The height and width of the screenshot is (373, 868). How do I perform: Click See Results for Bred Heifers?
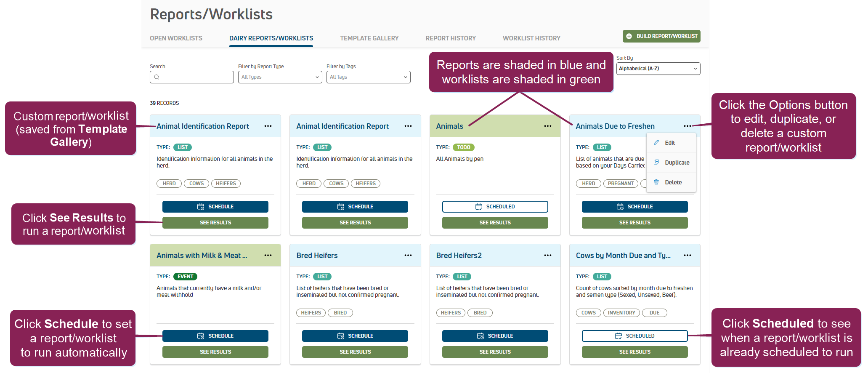coord(355,352)
